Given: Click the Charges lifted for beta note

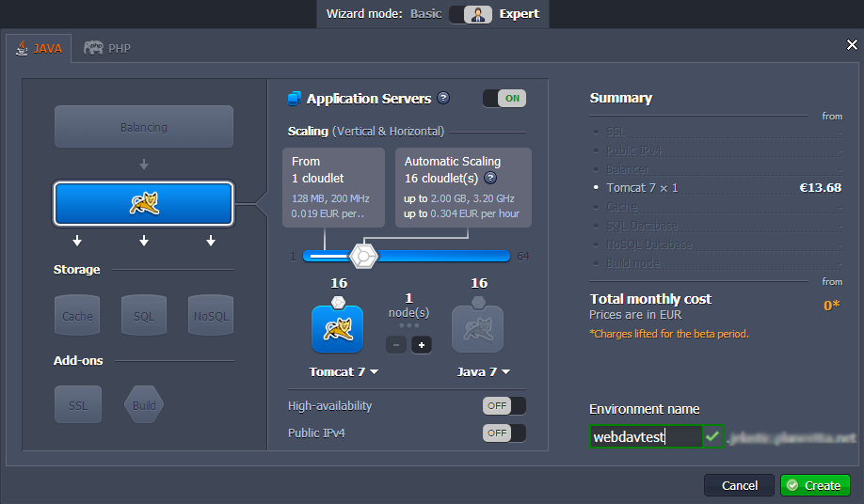Looking at the screenshot, I should (x=669, y=334).
